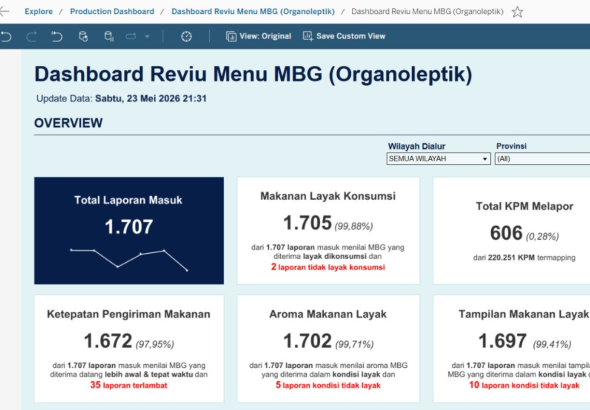Go to Explore breadcrumb
This screenshot has height=410, width=590.
click(38, 11)
